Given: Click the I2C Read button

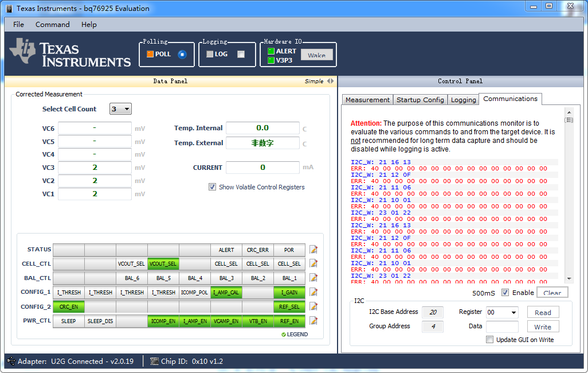Looking at the screenshot, I should click(x=543, y=313).
